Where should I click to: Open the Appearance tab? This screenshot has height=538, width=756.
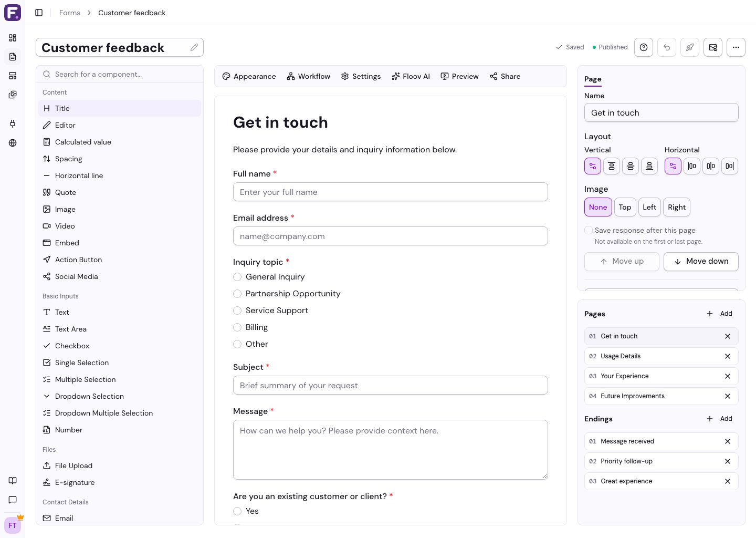pos(249,76)
